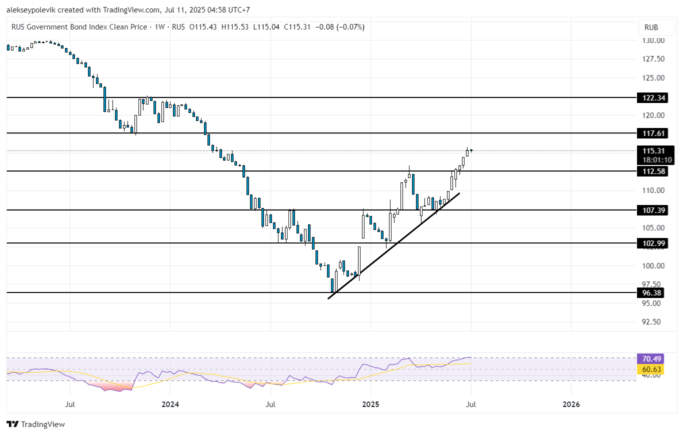Click the 105.00 price axis label

click(x=653, y=228)
